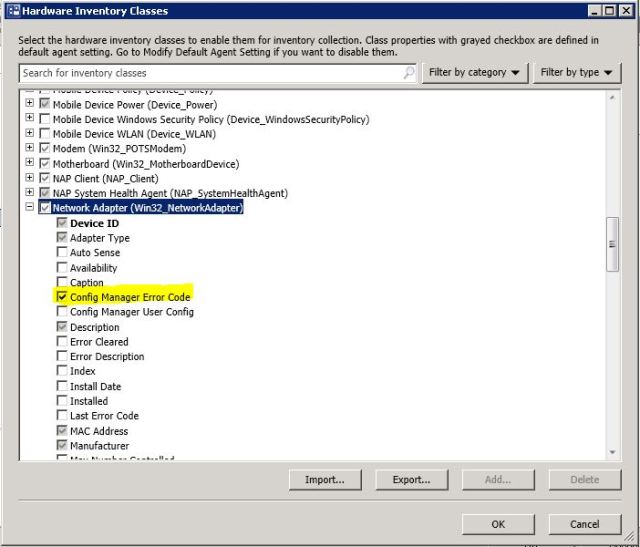
Task: Check the Install Date property
Action: [x=62, y=386]
